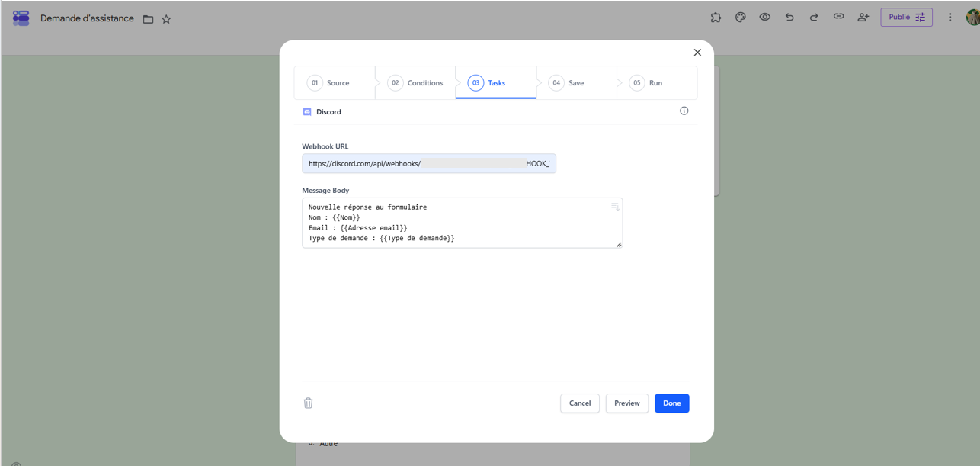Screen dimensions: 980x466
Task: Customize theme with the palette icon
Action: 740,17
